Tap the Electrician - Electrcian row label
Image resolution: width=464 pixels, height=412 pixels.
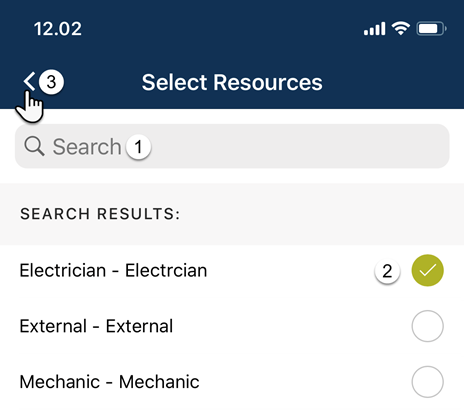point(113,270)
